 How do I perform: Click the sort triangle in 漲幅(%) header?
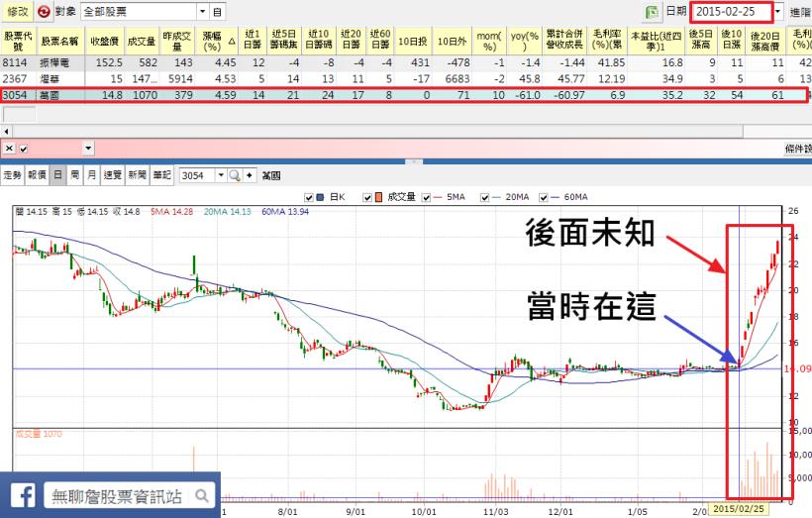tap(232, 42)
